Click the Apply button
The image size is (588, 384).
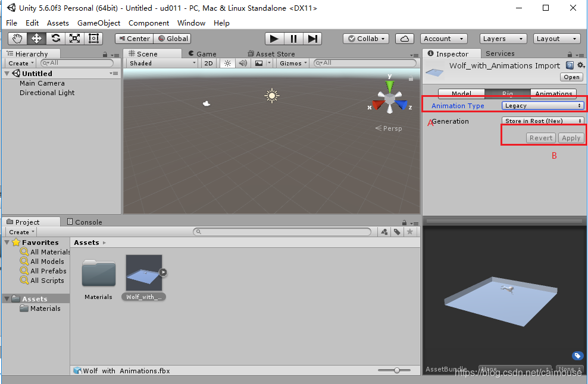571,138
